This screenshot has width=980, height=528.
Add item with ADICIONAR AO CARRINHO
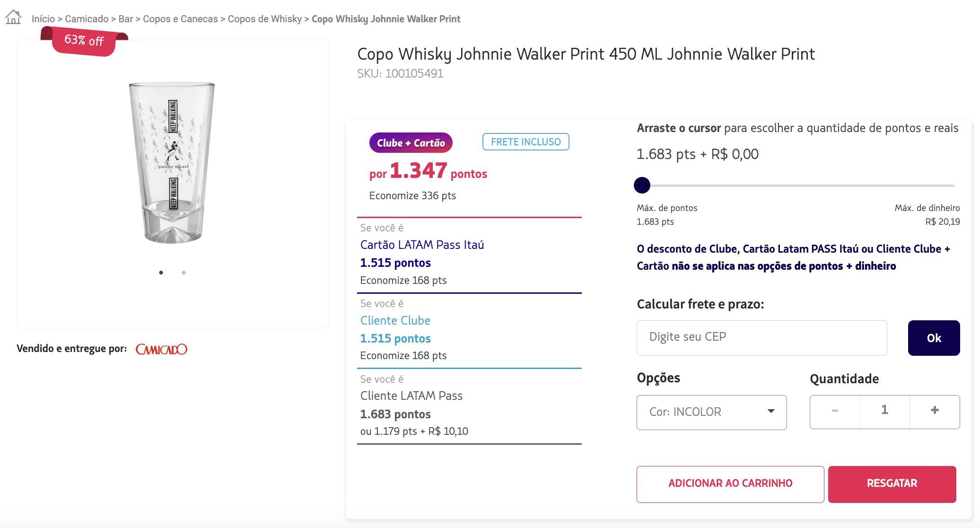click(730, 484)
